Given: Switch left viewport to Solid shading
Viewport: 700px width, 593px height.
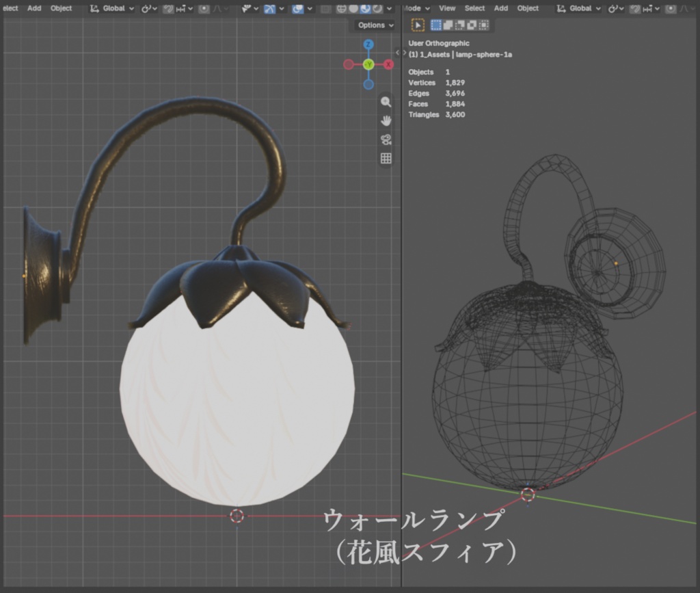Looking at the screenshot, I should tap(353, 8).
